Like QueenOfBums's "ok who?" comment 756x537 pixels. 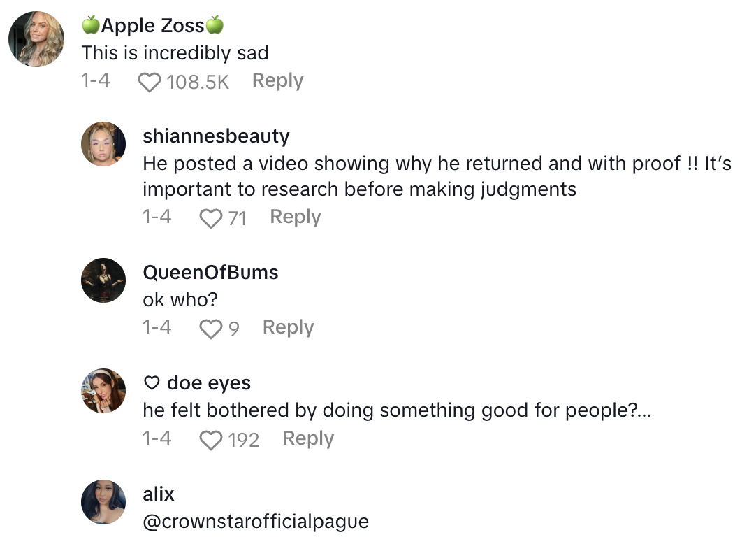click(x=210, y=329)
